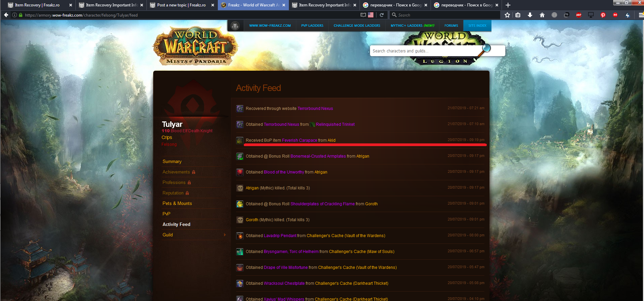Open site information icon in address bar
The image size is (644, 301).
pos(15,15)
